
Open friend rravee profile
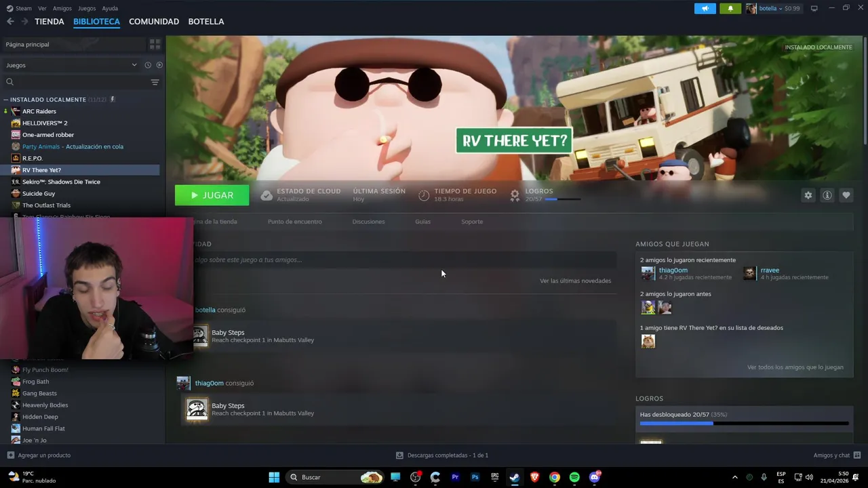point(770,270)
